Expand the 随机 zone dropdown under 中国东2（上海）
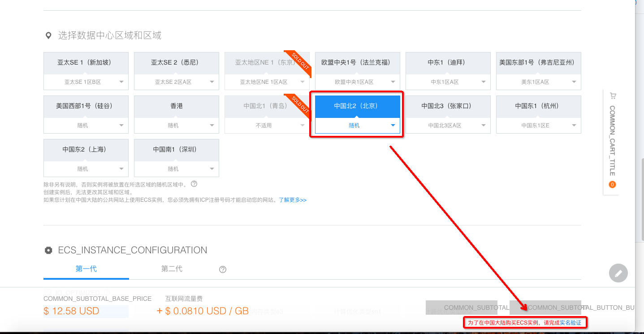 pyautogui.click(x=86, y=169)
